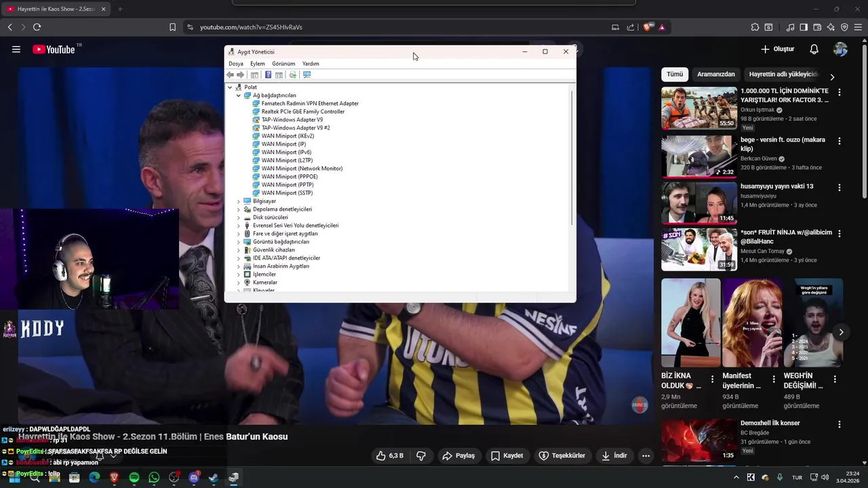
Task: Open the browser extensions puzzle icon
Action: 755,27
